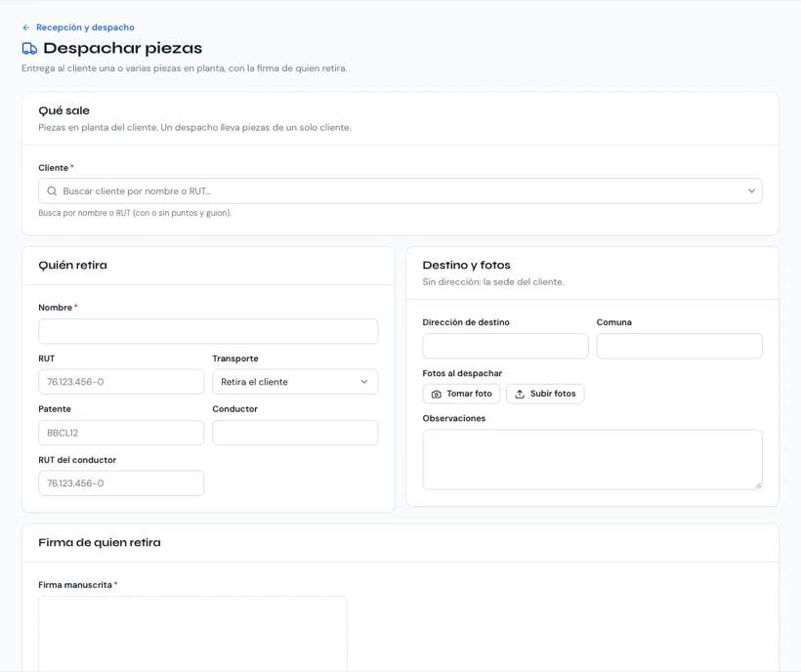Click the Quién retira section heading

[72, 265]
